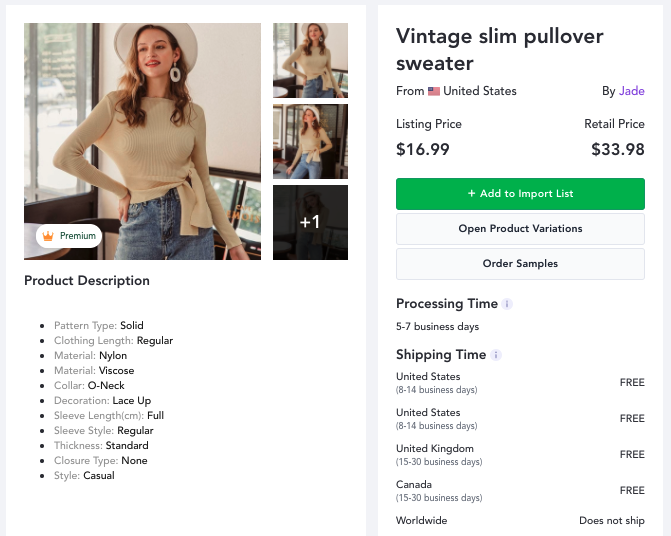Click the Vintage slim pullover sweater title
The width and height of the screenshot is (671, 536).
point(499,50)
